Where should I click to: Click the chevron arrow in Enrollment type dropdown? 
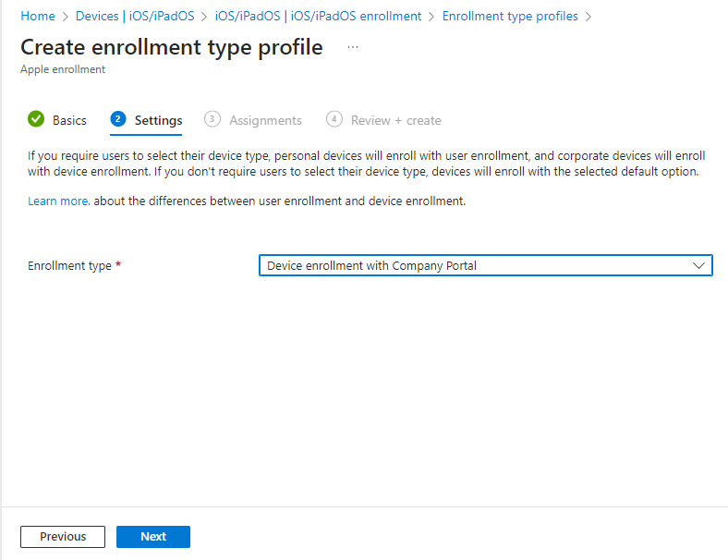tap(698, 266)
